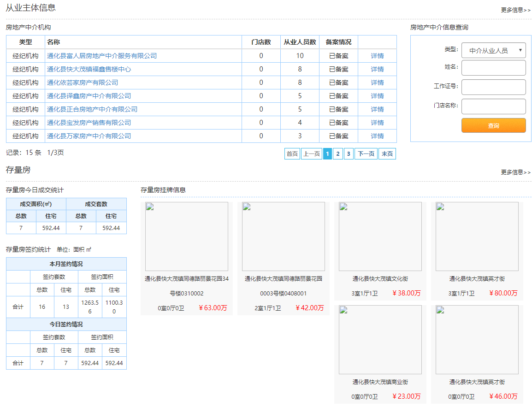Click the 首页 pagination button
The height and width of the screenshot is (407, 532).
coord(292,154)
